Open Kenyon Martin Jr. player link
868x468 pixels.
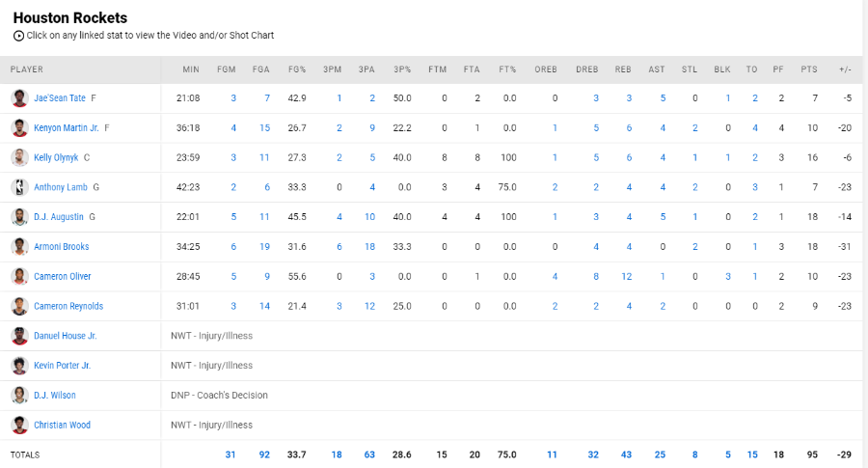(x=66, y=128)
